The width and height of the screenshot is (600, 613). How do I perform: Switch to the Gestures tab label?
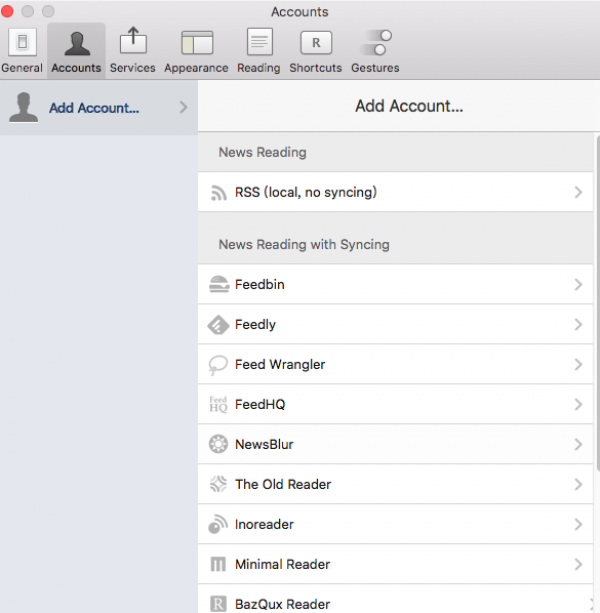click(x=375, y=68)
